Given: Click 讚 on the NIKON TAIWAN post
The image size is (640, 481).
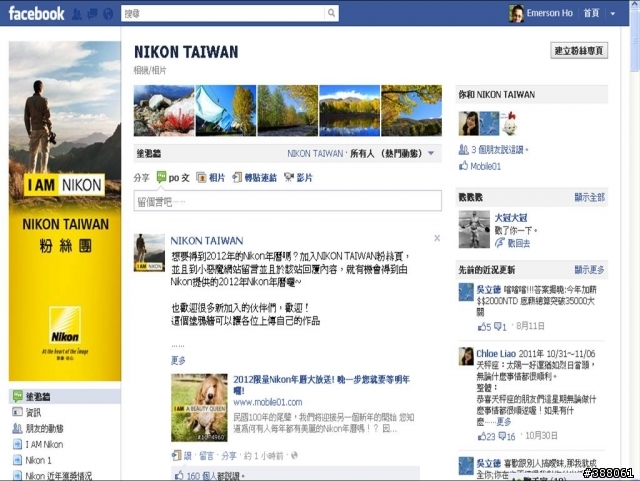Looking at the screenshot, I should click(x=187, y=456).
